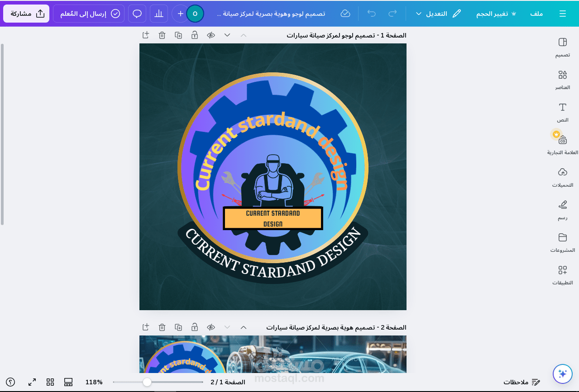Duplicate page 1
The height and width of the screenshot is (392, 579).
[178, 35]
